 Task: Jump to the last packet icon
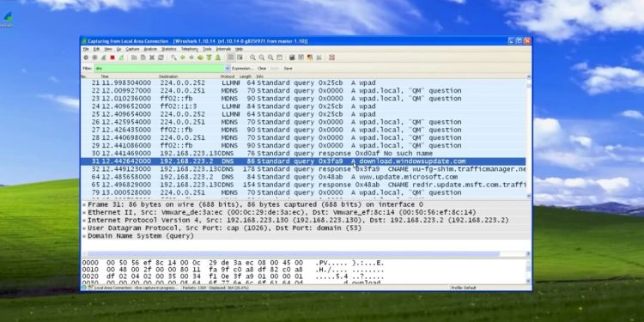[x=218, y=58]
